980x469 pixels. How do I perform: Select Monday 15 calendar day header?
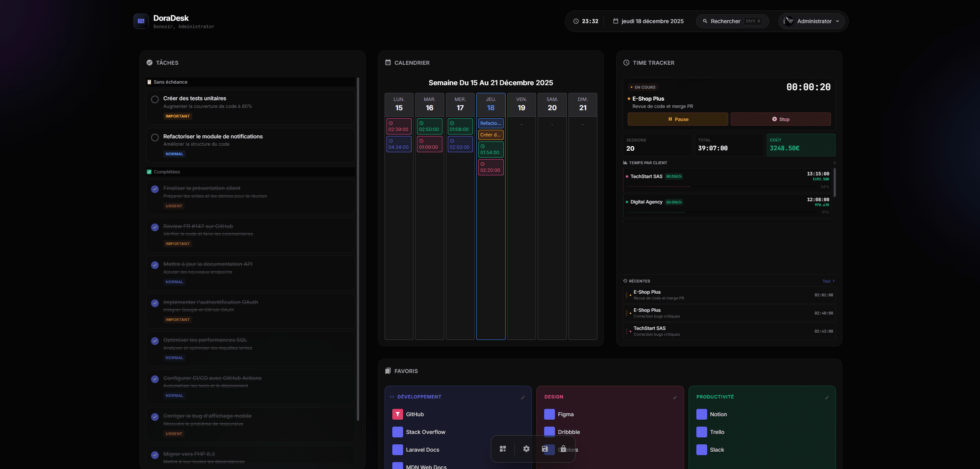(x=399, y=104)
